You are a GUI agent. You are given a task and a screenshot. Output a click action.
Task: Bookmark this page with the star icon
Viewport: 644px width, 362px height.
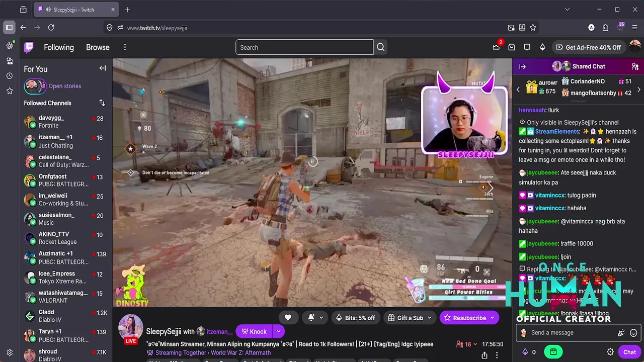point(533,28)
